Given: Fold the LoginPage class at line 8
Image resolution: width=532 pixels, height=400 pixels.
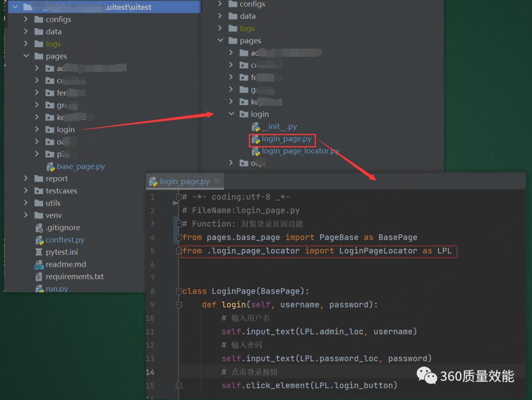Looking at the screenshot, I should pos(179,291).
